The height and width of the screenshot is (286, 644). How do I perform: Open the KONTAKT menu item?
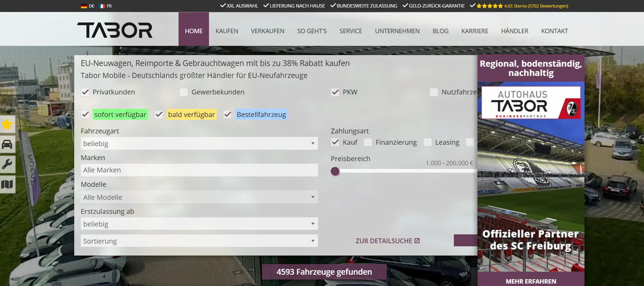click(554, 31)
